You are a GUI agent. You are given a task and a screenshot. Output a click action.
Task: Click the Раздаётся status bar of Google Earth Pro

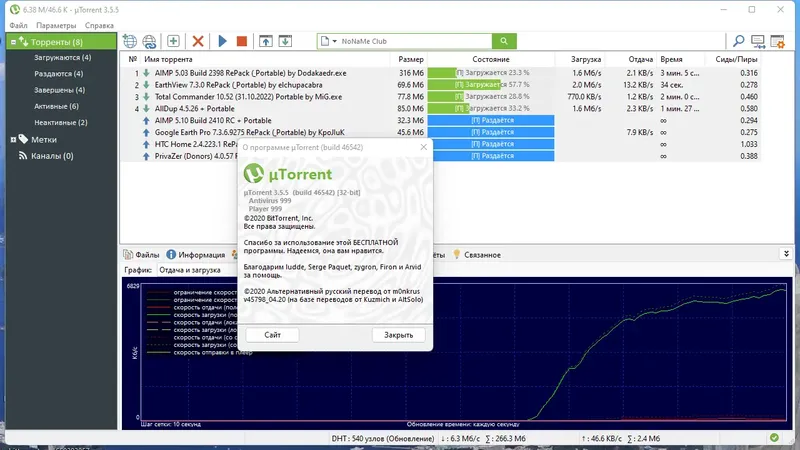pos(491,132)
